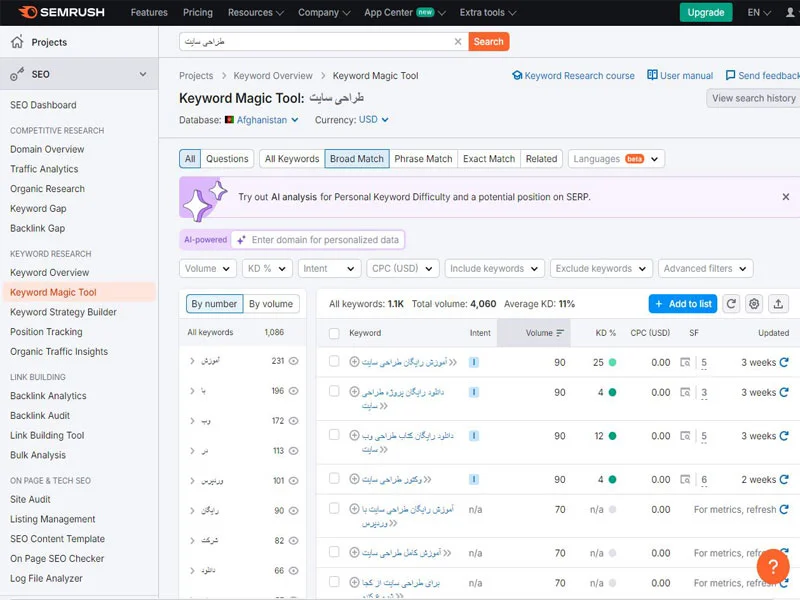Click the orange Search button
The image size is (800, 600).
coord(488,42)
